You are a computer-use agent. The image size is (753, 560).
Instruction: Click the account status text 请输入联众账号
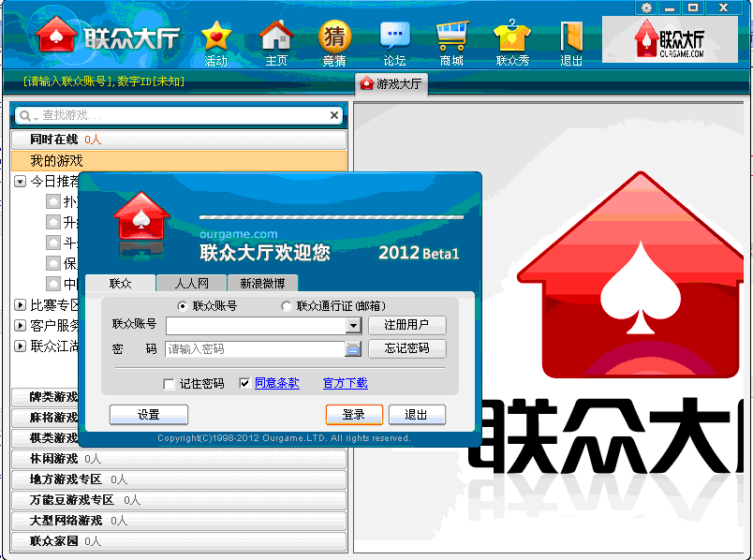(104, 81)
